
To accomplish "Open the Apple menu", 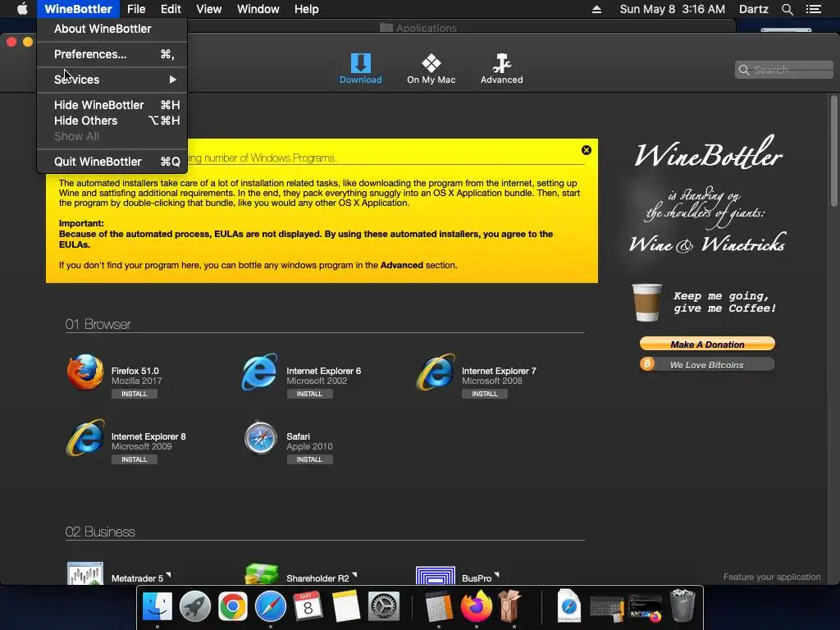I will click(x=22, y=9).
